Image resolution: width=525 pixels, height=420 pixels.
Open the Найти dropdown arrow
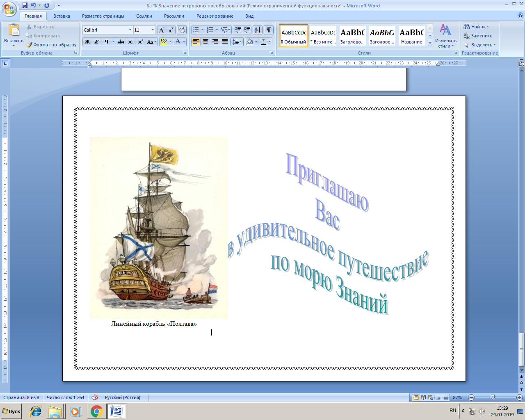coord(488,27)
